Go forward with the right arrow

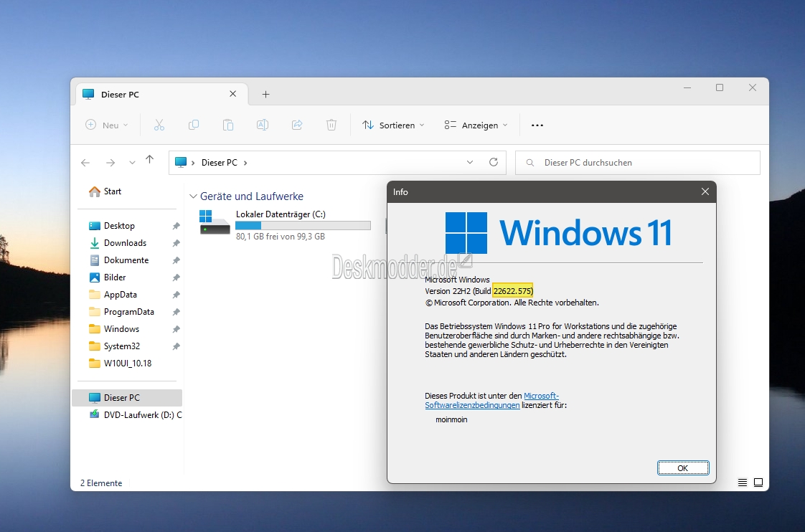(x=110, y=163)
